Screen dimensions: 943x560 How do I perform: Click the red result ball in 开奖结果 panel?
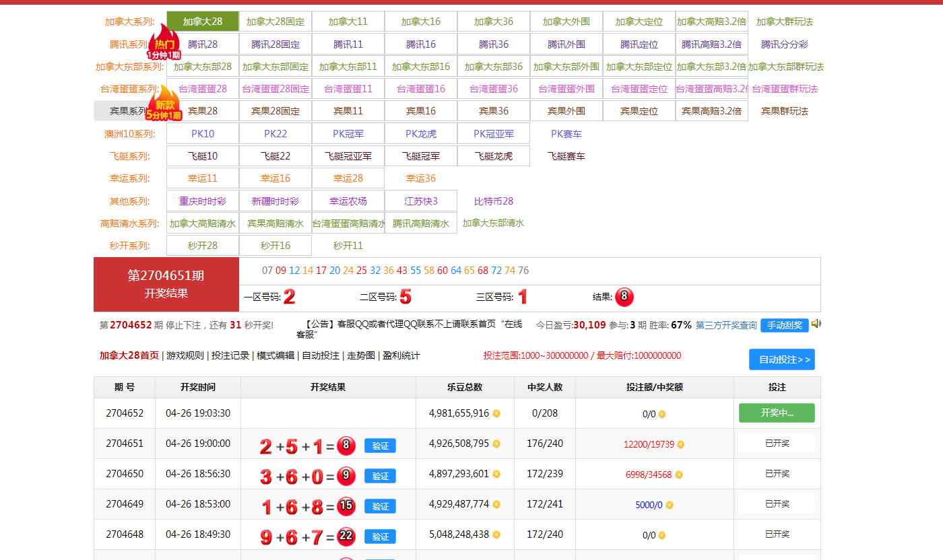(x=624, y=297)
